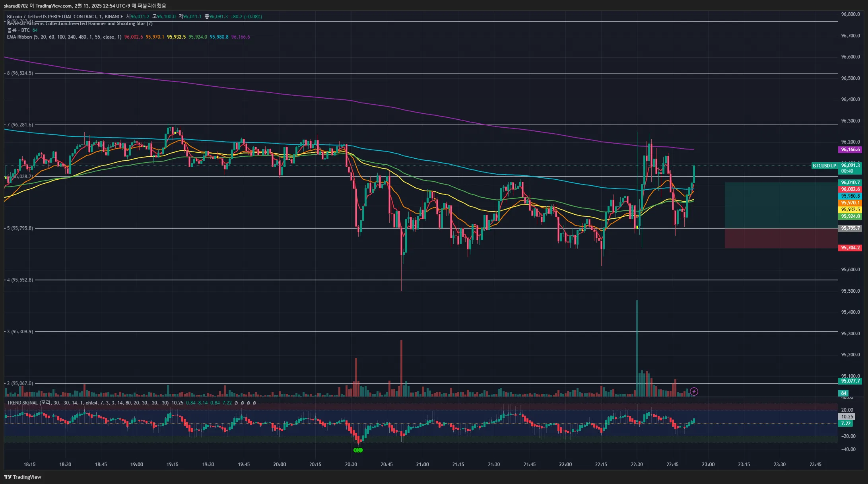Click the 95,400.0 price scale label

tap(851, 312)
